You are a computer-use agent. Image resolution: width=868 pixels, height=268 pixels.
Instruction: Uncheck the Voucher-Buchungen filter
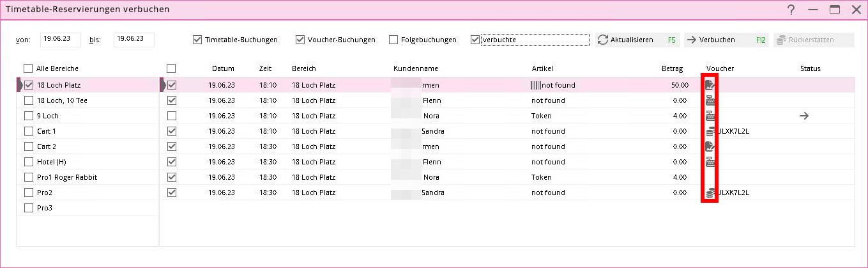(x=300, y=40)
